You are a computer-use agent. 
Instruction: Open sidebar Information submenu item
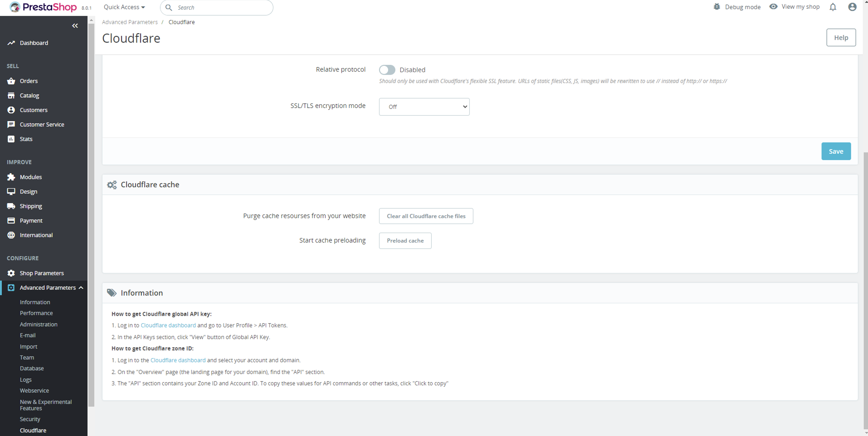[35, 302]
